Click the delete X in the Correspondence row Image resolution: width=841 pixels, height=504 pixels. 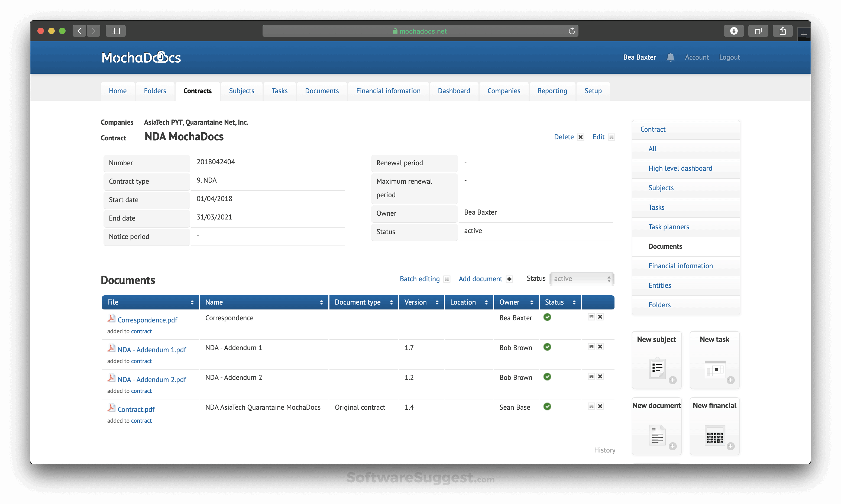pos(600,317)
